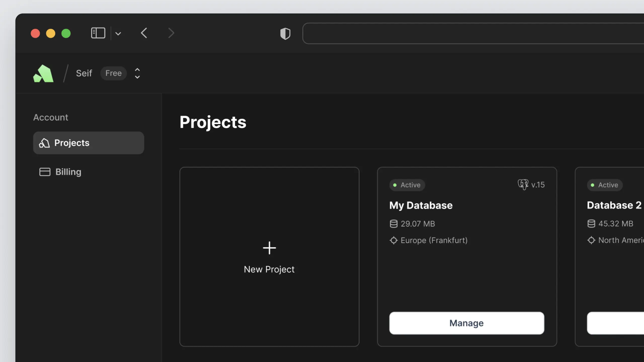Screen dimensions: 644x362
Task: Click the location icon beside Europe (Frankfurt)
Action: pyautogui.click(x=393, y=240)
